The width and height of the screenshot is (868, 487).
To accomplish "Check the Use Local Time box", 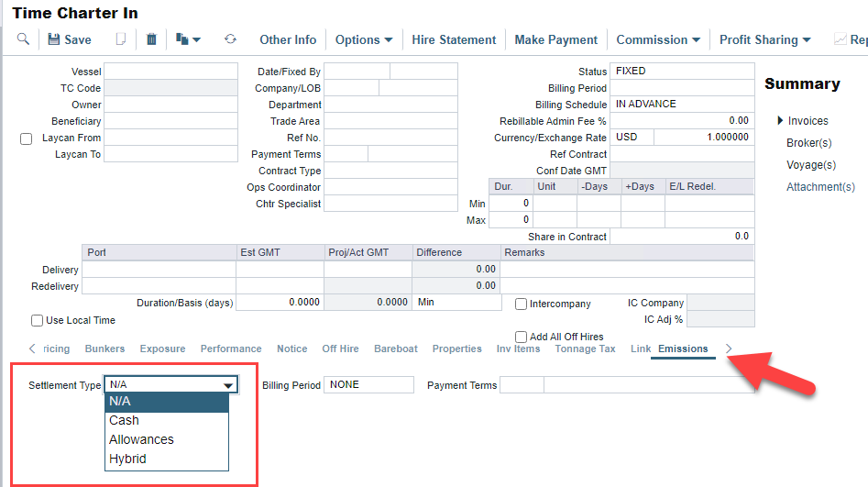I will pos(38,321).
